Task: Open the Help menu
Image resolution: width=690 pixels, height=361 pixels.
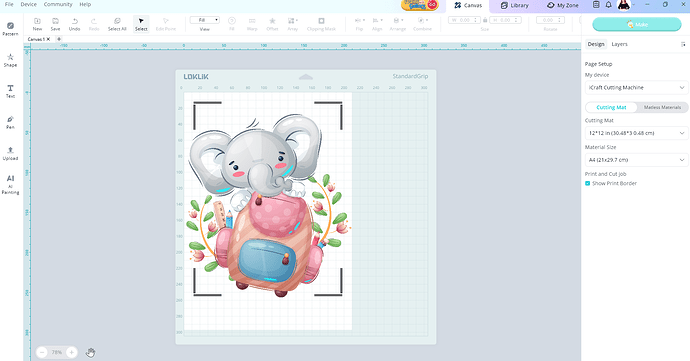Action: pos(85,4)
